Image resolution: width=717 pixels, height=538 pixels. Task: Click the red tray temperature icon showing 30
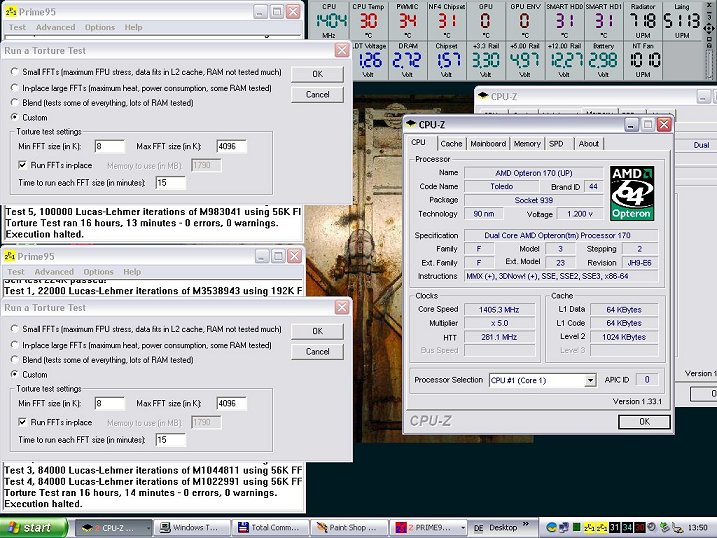639,527
